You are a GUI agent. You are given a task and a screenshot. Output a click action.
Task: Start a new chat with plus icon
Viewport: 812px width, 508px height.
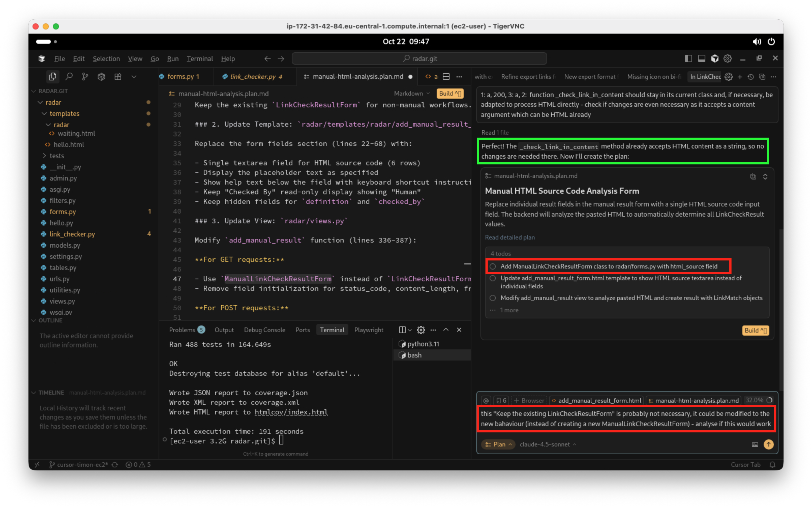[740, 77]
